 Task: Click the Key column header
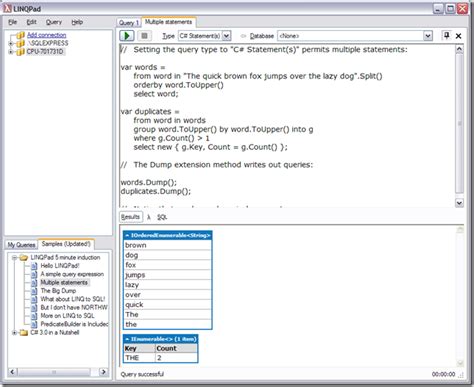(x=139, y=349)
